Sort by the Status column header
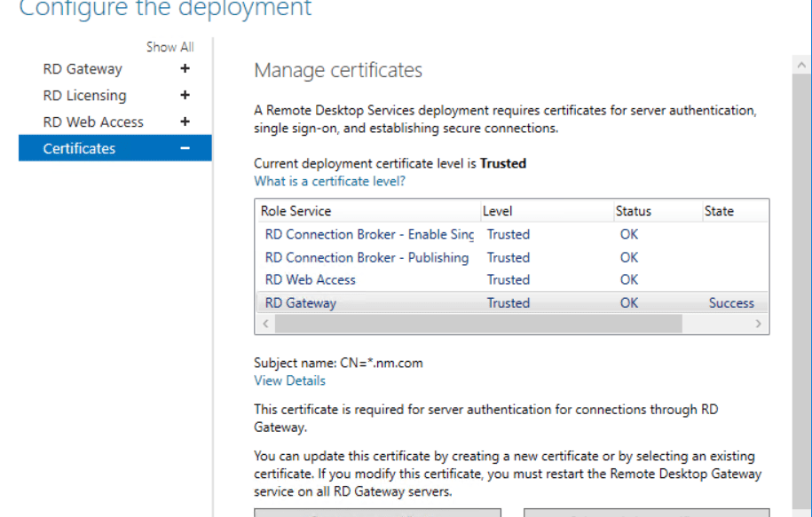The width and height of the screenshot is (812, 517). [633, 211]
